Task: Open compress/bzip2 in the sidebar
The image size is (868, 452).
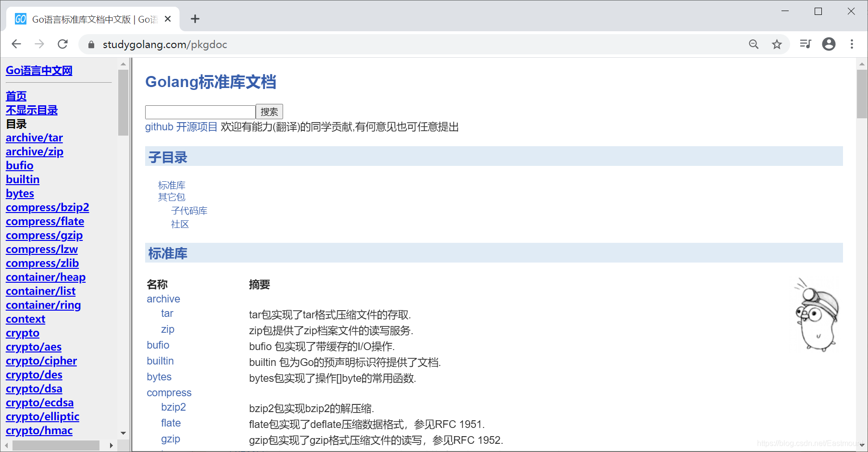Action: point(48,208)
